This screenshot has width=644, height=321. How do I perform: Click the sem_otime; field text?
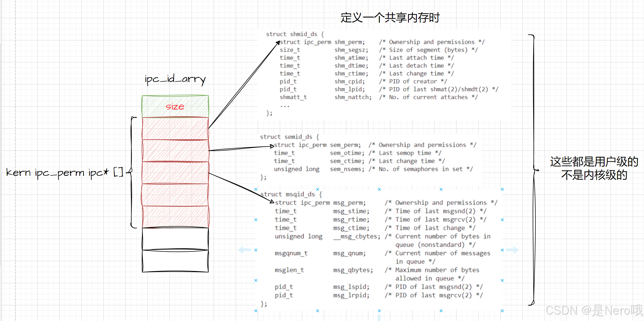[347, 153]
